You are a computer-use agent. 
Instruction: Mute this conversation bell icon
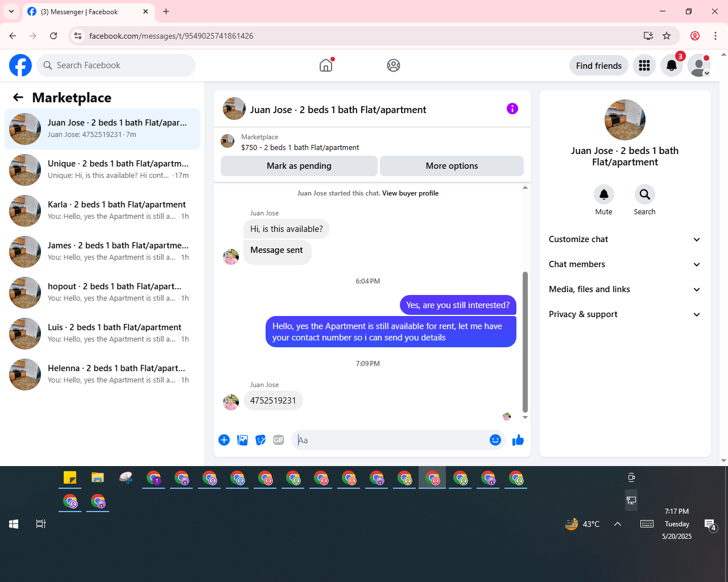tap(604, 194)
